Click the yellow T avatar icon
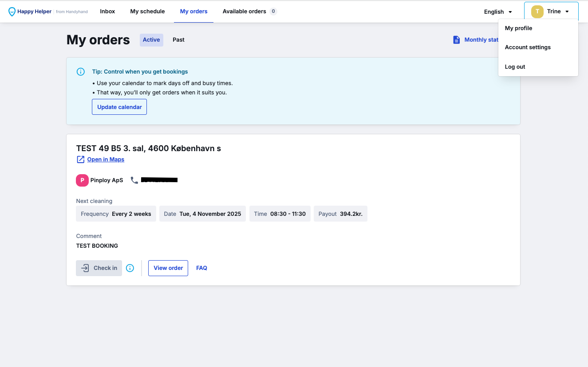588x367 pixels. (x=537, y=12)
